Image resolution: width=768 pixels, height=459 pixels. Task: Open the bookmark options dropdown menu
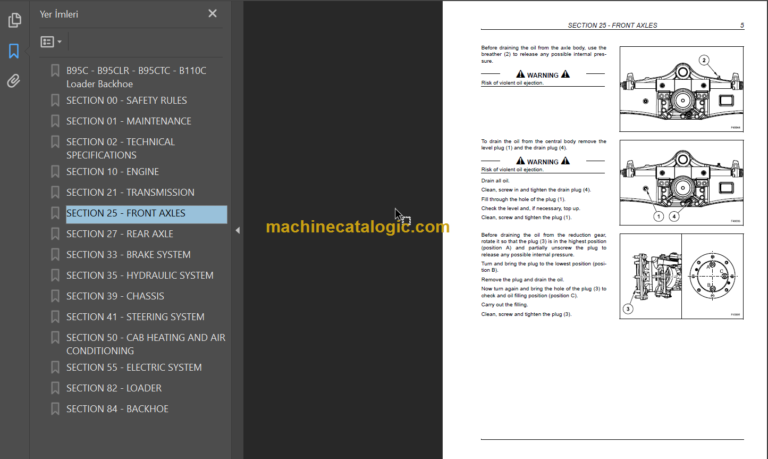(x=51, y=42)
